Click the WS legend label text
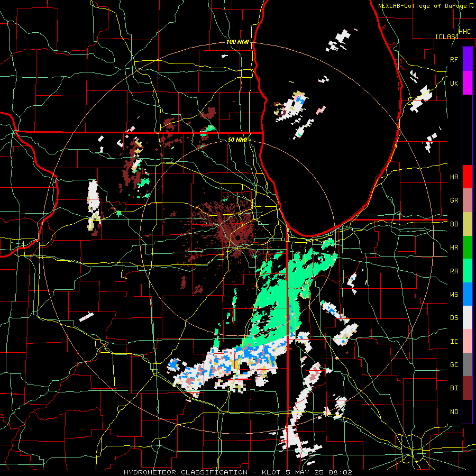 click(454, 294)
